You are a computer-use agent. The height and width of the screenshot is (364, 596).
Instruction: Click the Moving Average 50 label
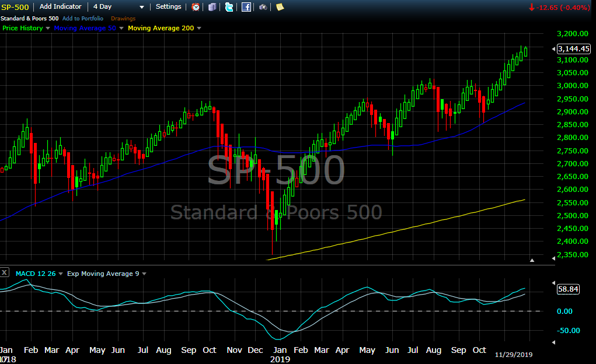pos(85,28)
